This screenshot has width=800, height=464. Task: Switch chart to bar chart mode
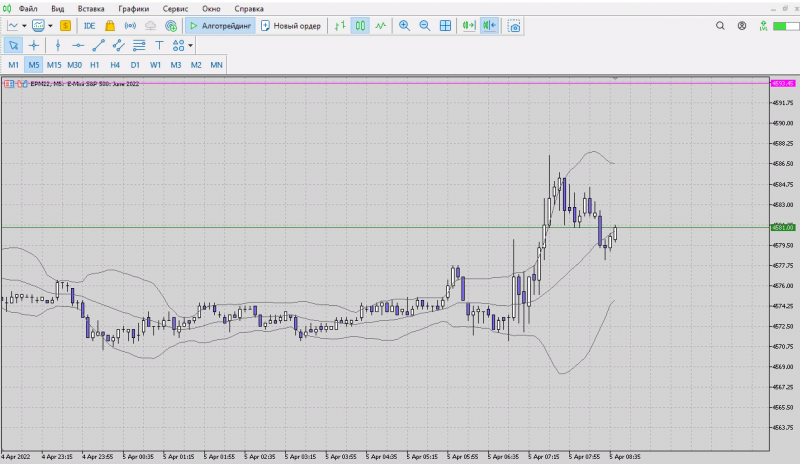tap(340, 26)
